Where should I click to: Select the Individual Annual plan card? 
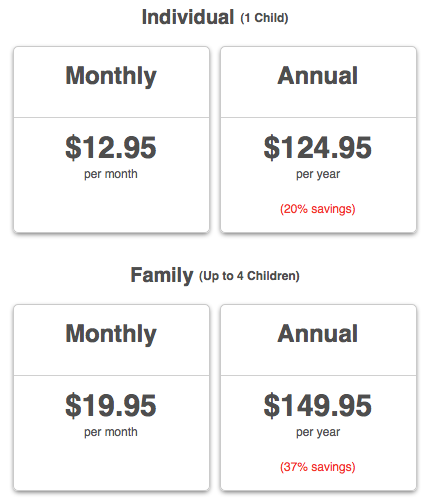pyautogui.click(x=318, y=139)
